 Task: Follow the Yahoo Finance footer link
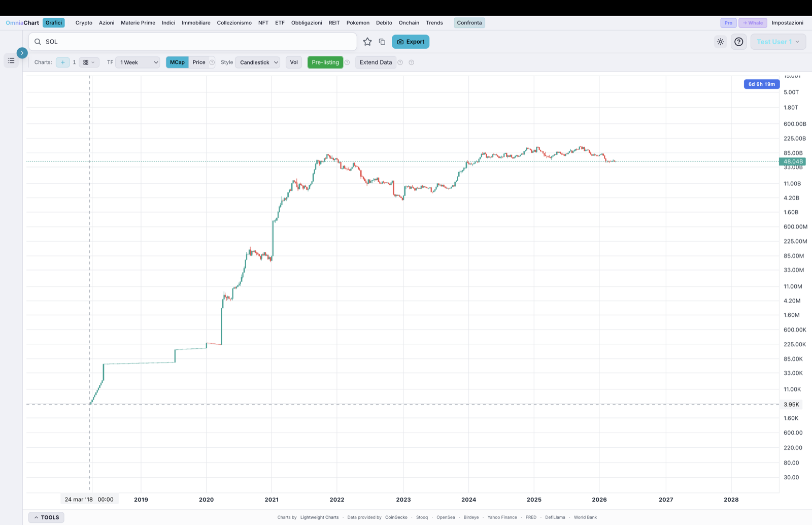click(502, 517)
